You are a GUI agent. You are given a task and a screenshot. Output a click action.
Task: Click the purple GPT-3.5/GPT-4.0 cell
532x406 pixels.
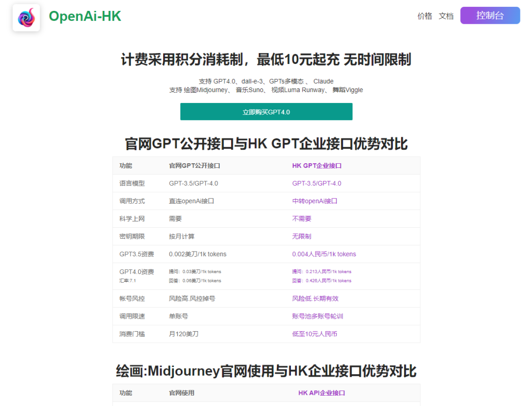tap(316, 184)
